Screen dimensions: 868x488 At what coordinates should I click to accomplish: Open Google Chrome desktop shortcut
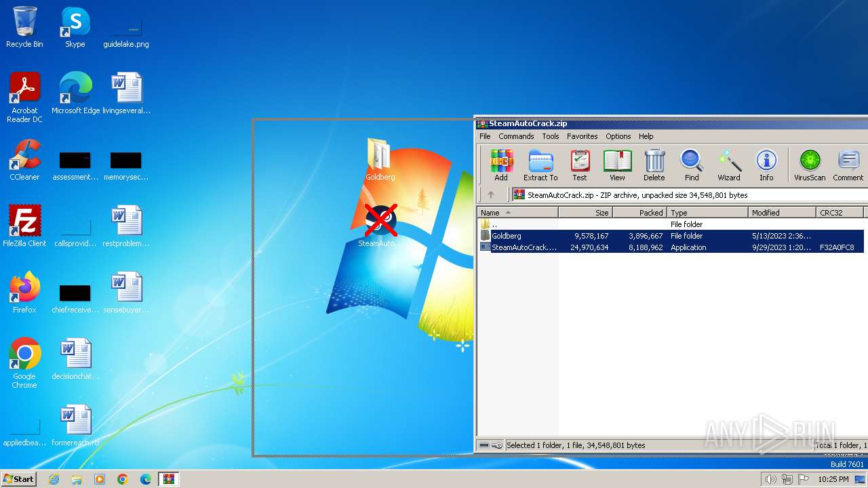tap(24, 363)
